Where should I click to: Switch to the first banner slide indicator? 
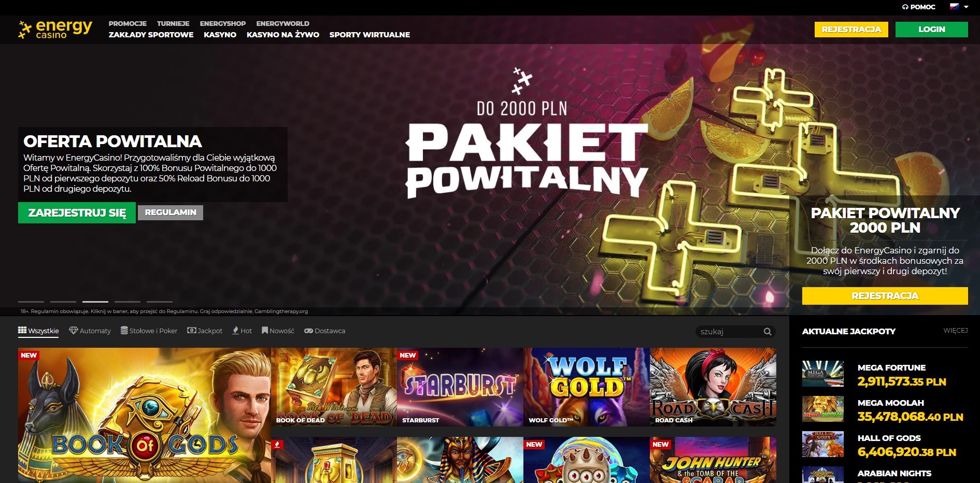click(31, 302)
